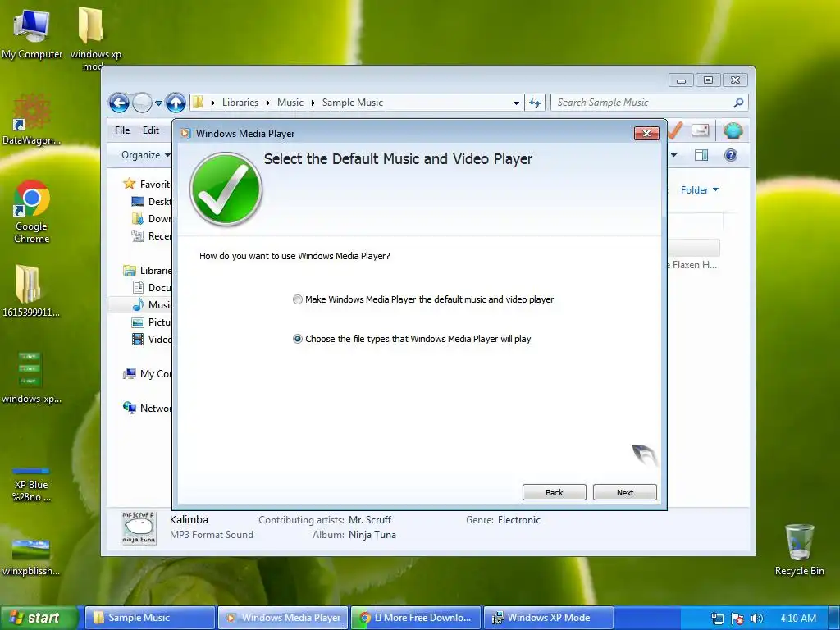Click the Explorer back arrow button

[119, 103]
